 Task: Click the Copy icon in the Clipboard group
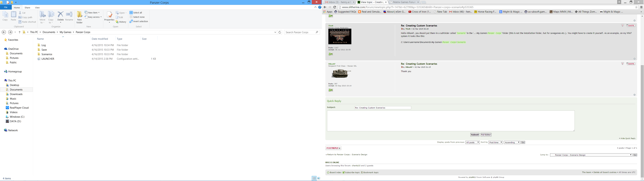tap(5, 16)
